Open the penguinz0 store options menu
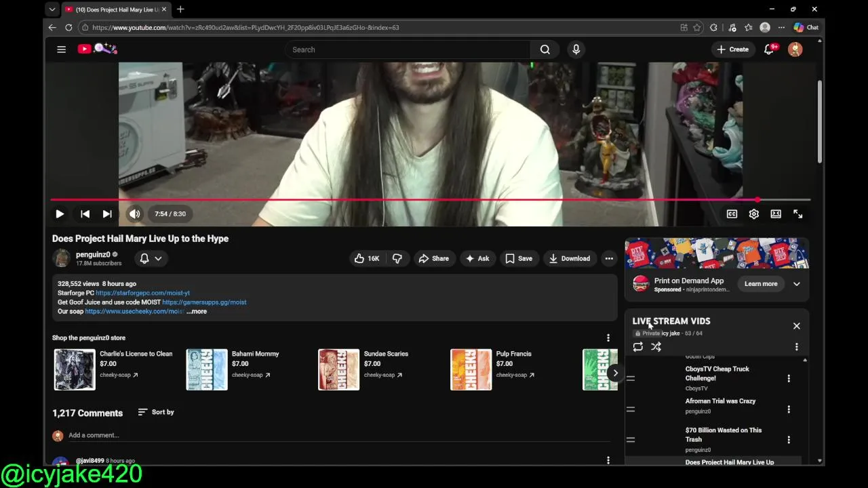The height and width of the screenshot is (488, 868). [608, 338]
